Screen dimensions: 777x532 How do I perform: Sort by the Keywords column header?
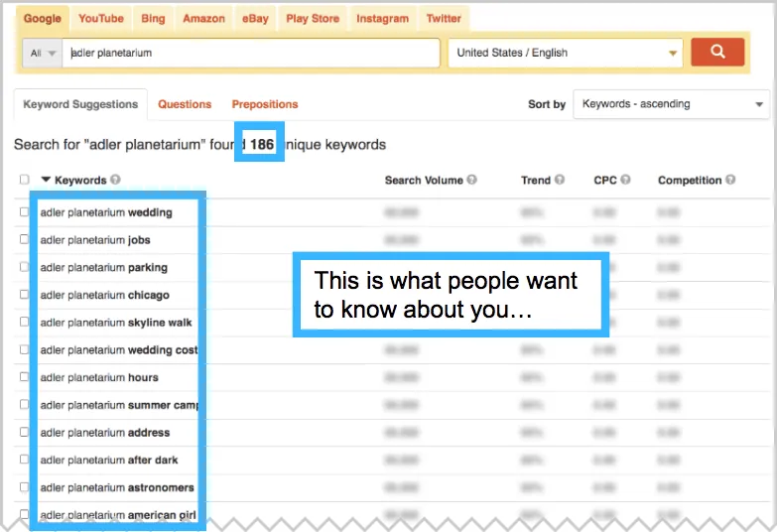pyautogui.click(x=80, y=180)
